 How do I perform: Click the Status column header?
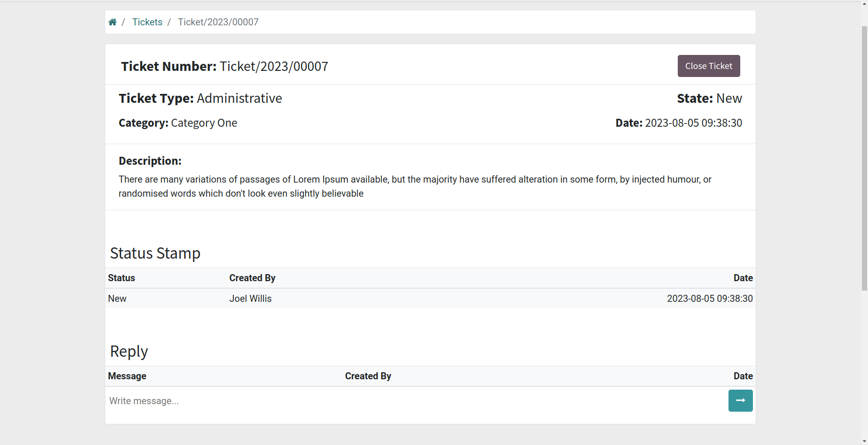click(x=122, y=278)
